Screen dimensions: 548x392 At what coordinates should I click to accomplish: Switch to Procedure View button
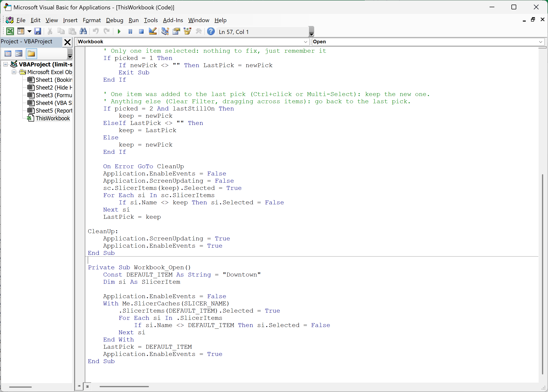(x=79, y=386)
